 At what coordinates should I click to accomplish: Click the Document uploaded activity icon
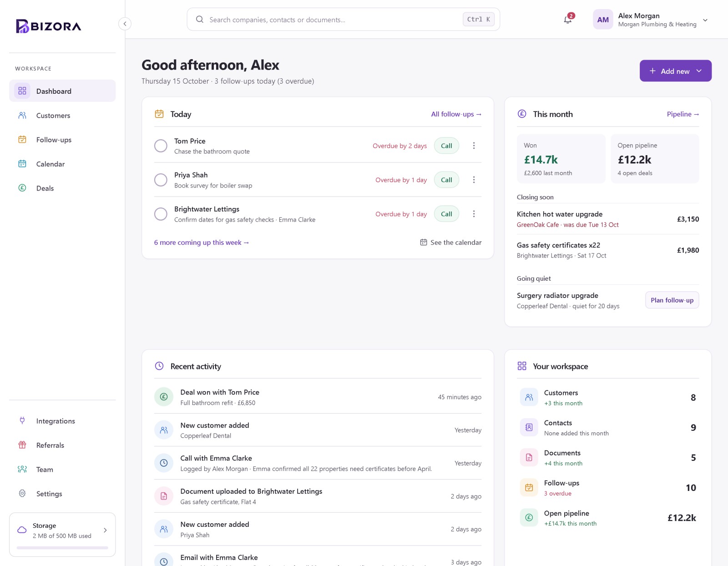(164, 496)
